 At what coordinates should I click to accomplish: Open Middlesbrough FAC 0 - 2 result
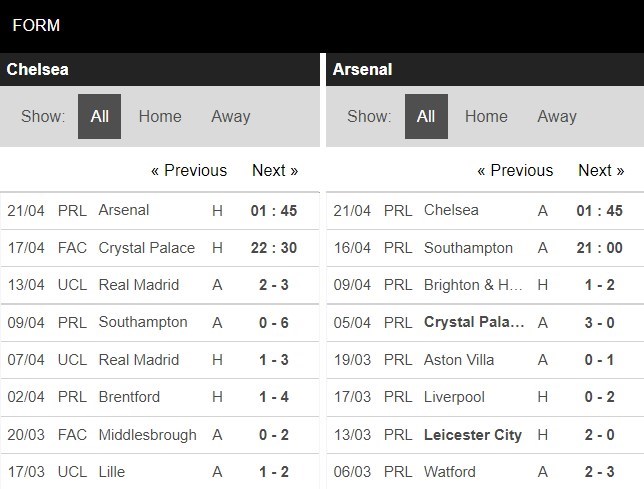(x=160, y=435)
